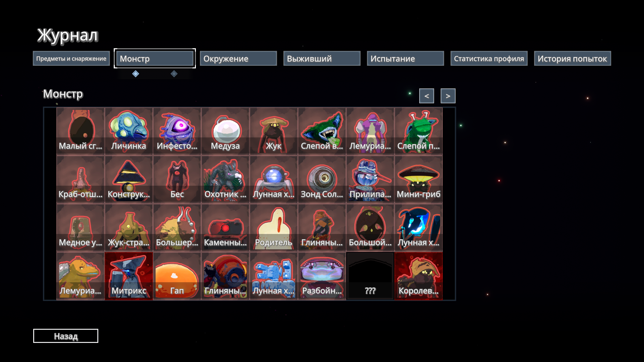
Task: Click the locked ??? monster slot
Action: click(370, 276)
